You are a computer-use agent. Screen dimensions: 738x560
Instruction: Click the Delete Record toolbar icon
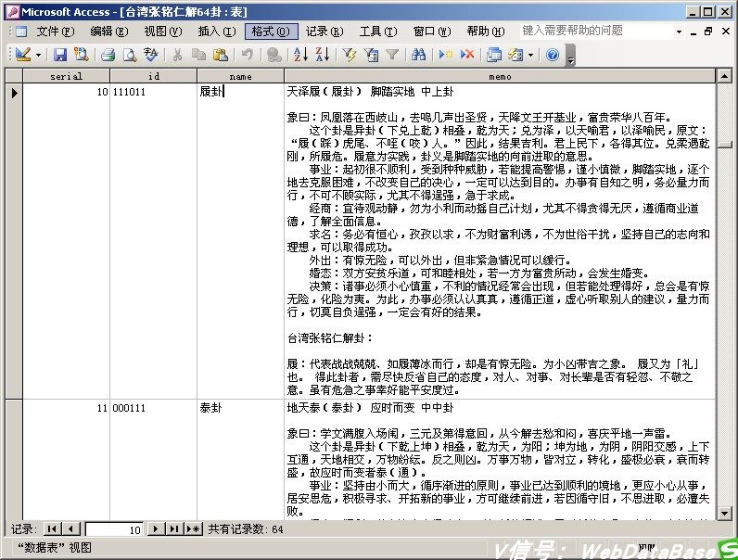467,55
